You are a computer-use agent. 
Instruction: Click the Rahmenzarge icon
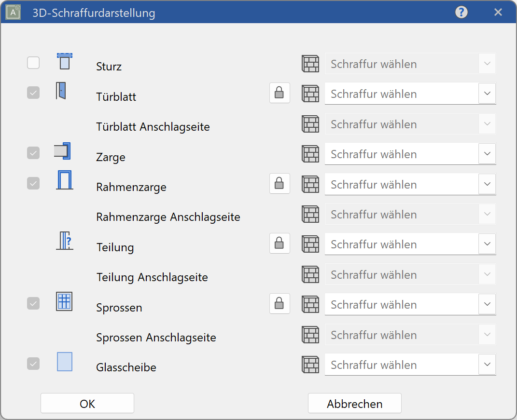(65, 180)
